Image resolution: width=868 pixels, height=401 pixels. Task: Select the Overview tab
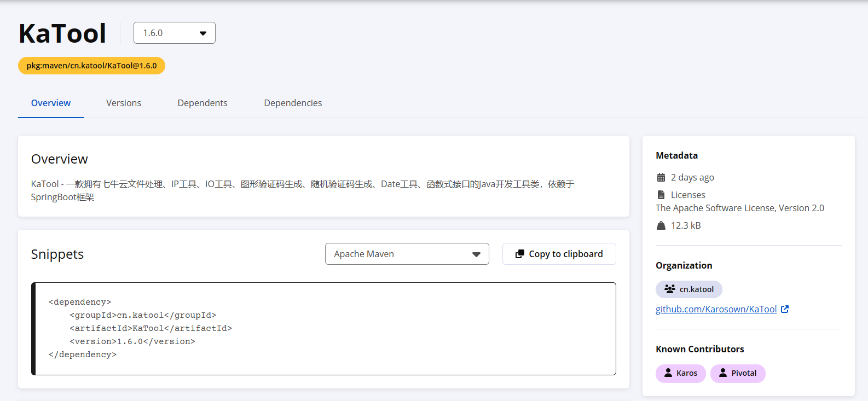[51, 103]
